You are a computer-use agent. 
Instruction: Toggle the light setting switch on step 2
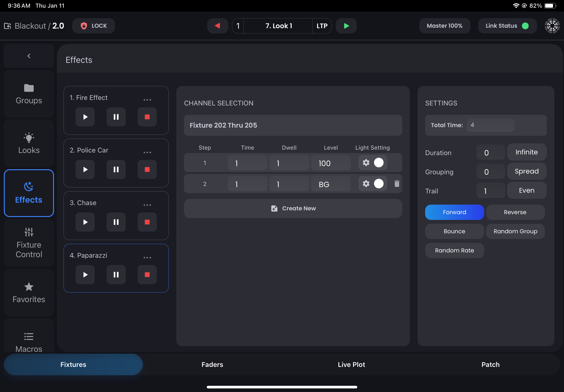pos(379,184)
